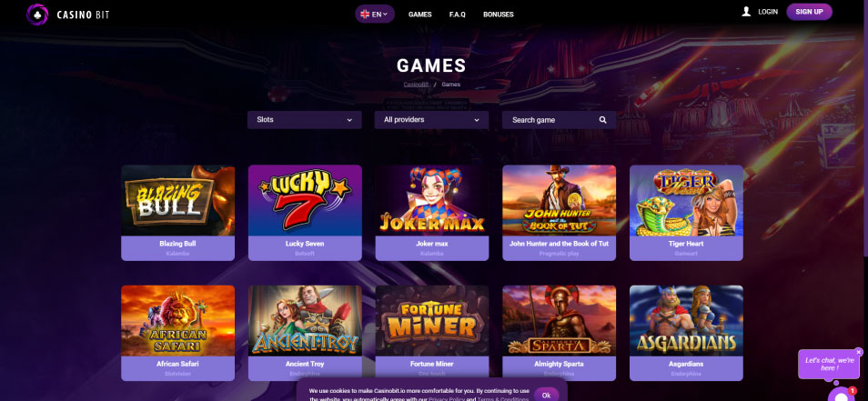Close the "Let's chat" popup
This screenshot has width=868, height=401.
[859, 352]
